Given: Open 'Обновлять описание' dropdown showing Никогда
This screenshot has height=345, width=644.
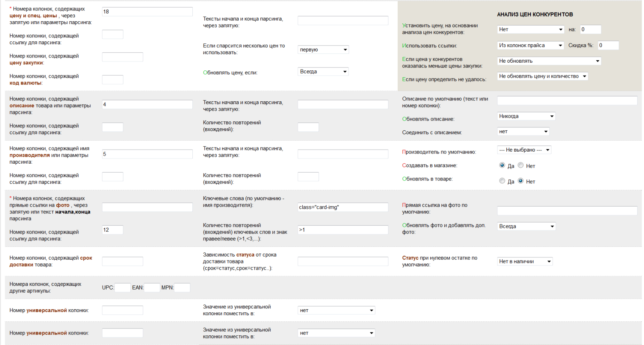Looking at the screenshot, I should tap(526, 116).
